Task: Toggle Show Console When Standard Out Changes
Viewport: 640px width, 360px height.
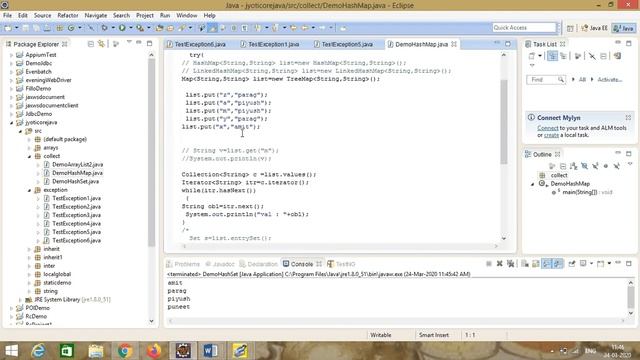Action: pyautogui.click(x=546, y=264)
